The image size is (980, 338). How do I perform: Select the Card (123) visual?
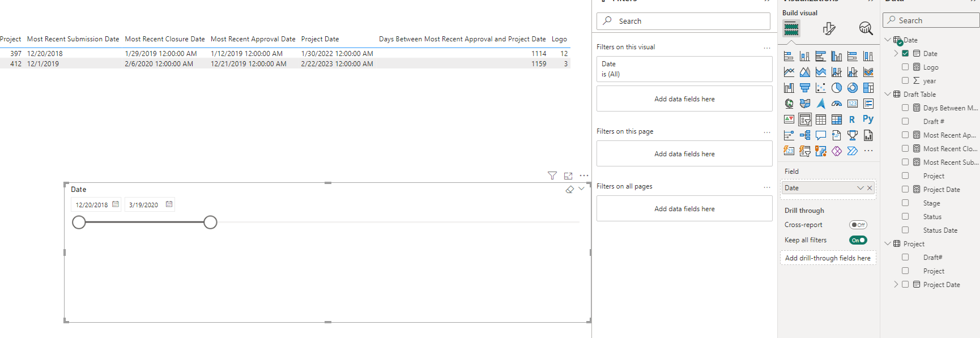853,104
